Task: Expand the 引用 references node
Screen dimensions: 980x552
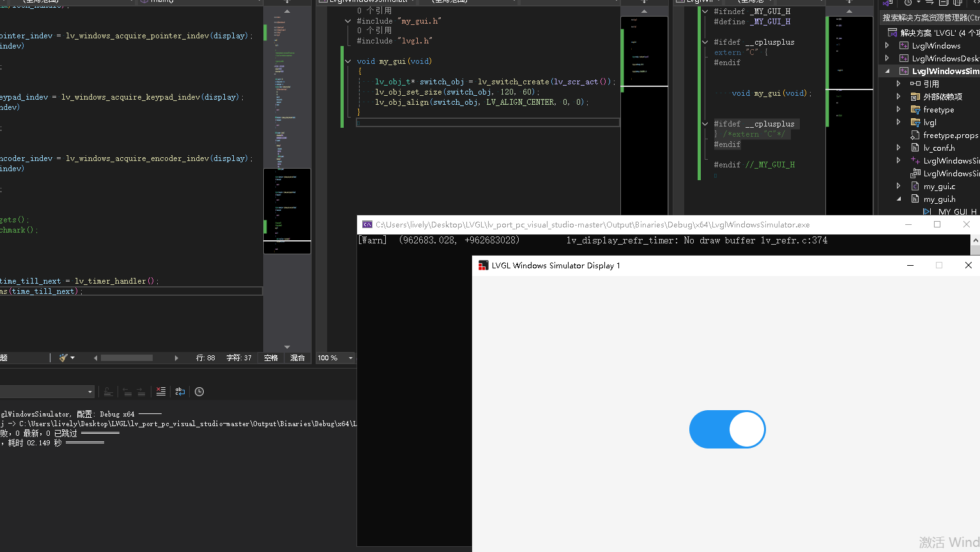Action: [x=898, y=84]
